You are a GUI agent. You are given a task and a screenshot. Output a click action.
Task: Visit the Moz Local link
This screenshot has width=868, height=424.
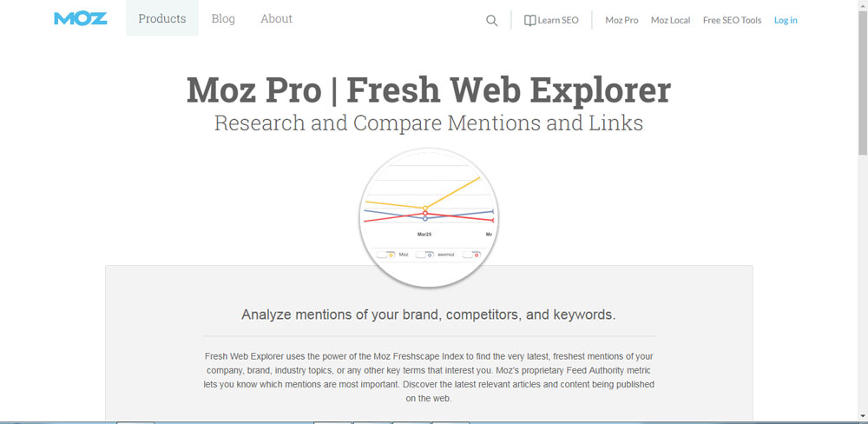[670, 20]
